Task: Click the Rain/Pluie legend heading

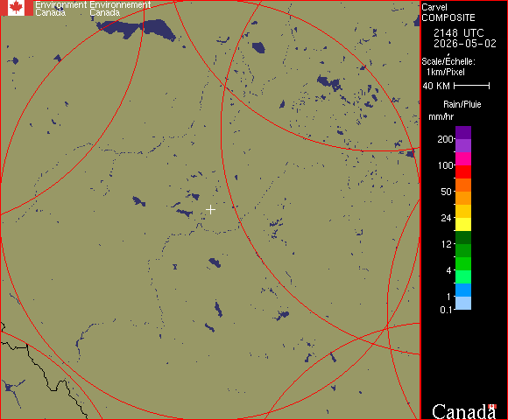Action: (462, 104)
